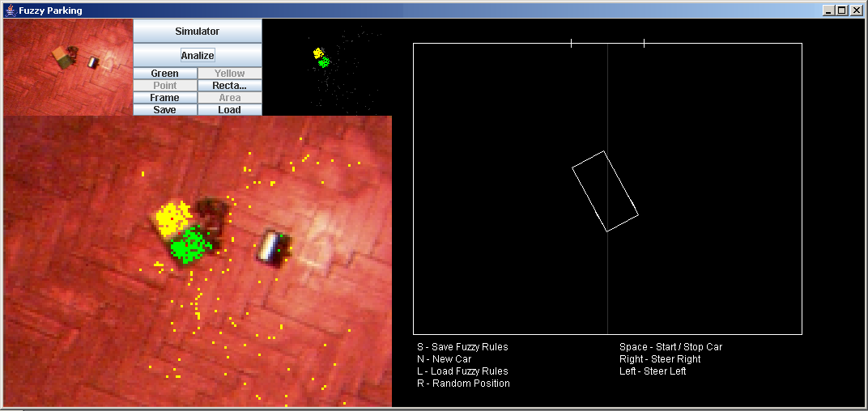Click 'Left - Steer Left' text
Screen dimensions: 868x411
(x=653, y=371)
